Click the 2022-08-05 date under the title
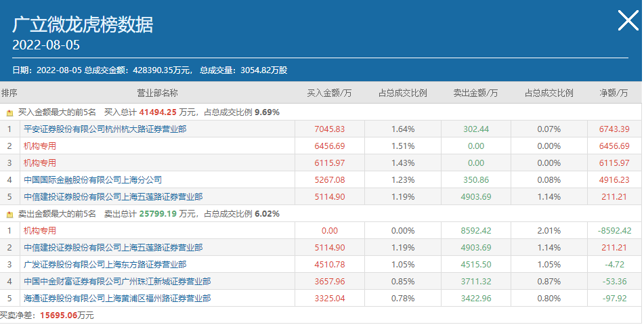Screen dimensions: 644x325 click(46, 45)
